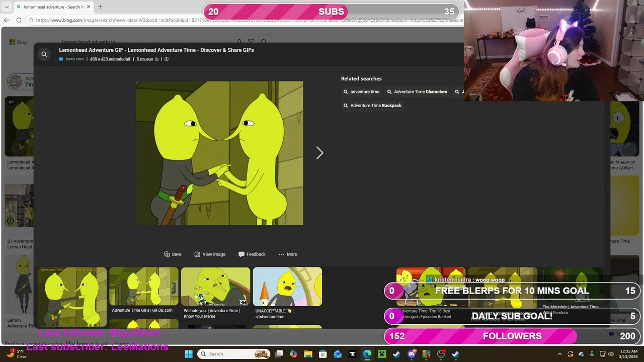Open the Windows Start menu

189,354
